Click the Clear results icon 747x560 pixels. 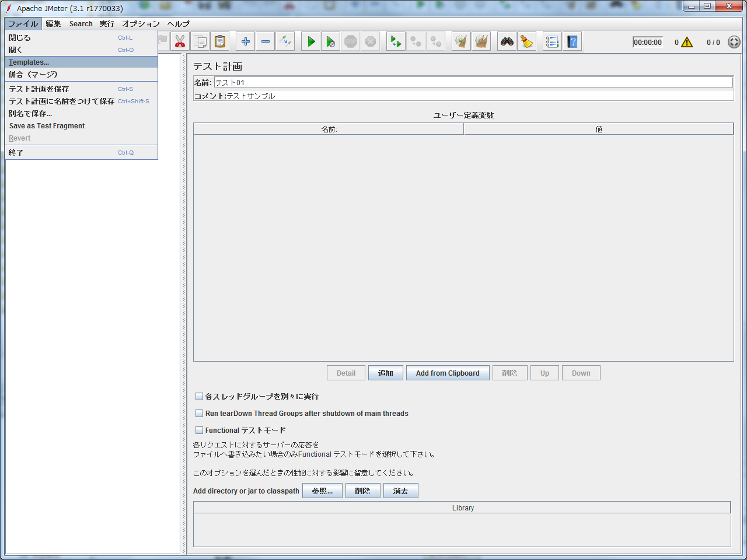click(462, 41)
